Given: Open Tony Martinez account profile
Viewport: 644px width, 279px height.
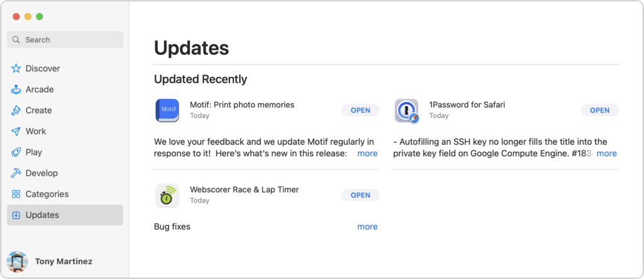Looking at the screenshot, I should (x=49, y=261).
